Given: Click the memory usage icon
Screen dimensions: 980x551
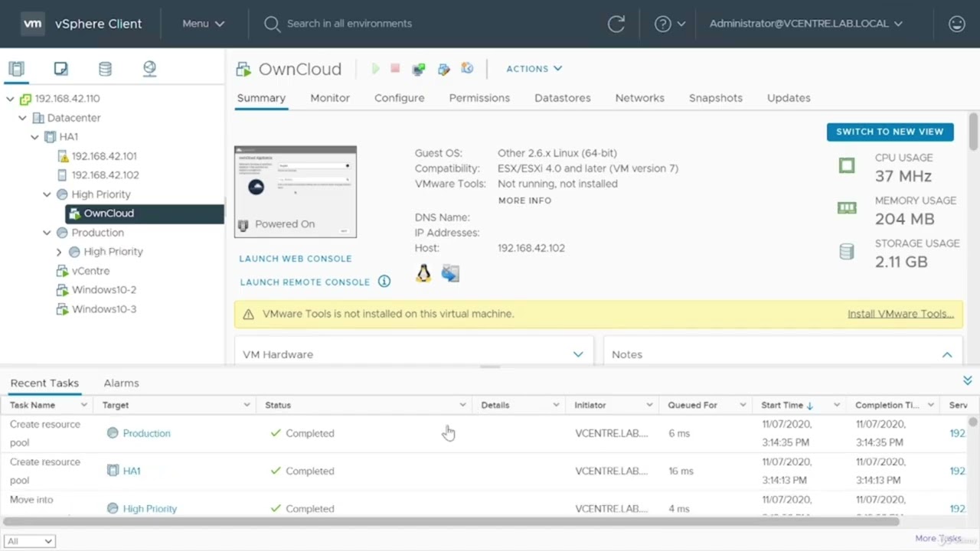Looking at the screenshot, I should (x=846, y=208).
